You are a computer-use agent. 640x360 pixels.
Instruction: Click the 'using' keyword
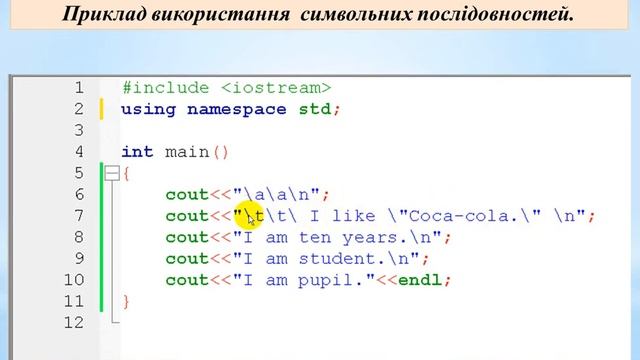[x=149, y=110]
